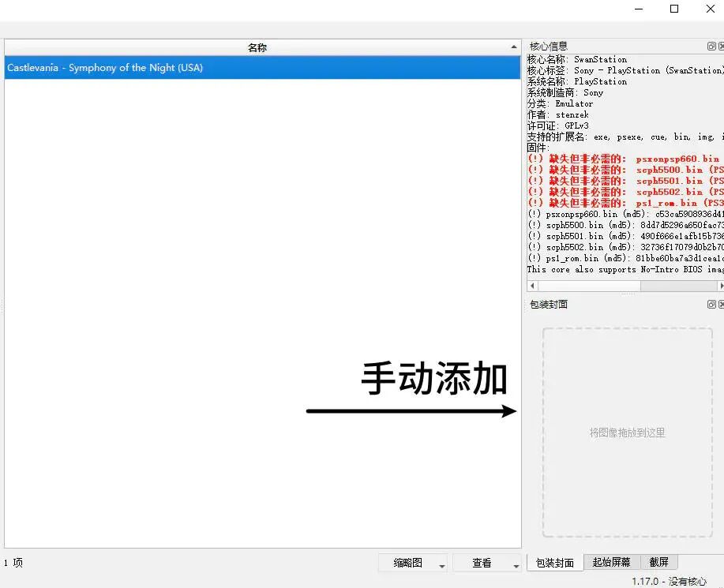Click the warning icon beside ps1_rom.bin
The image size is (724, 588).
535,202
